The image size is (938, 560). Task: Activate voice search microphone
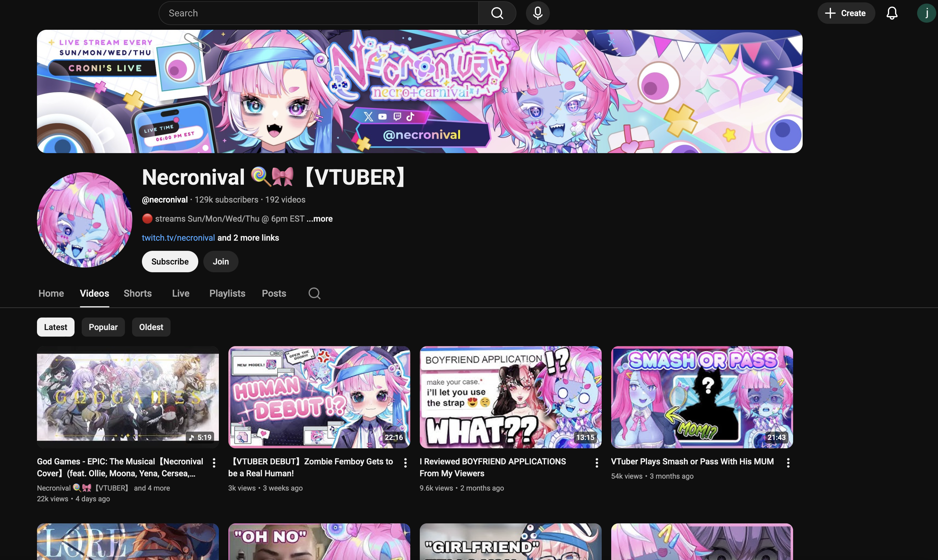click(x=537, y=13)
